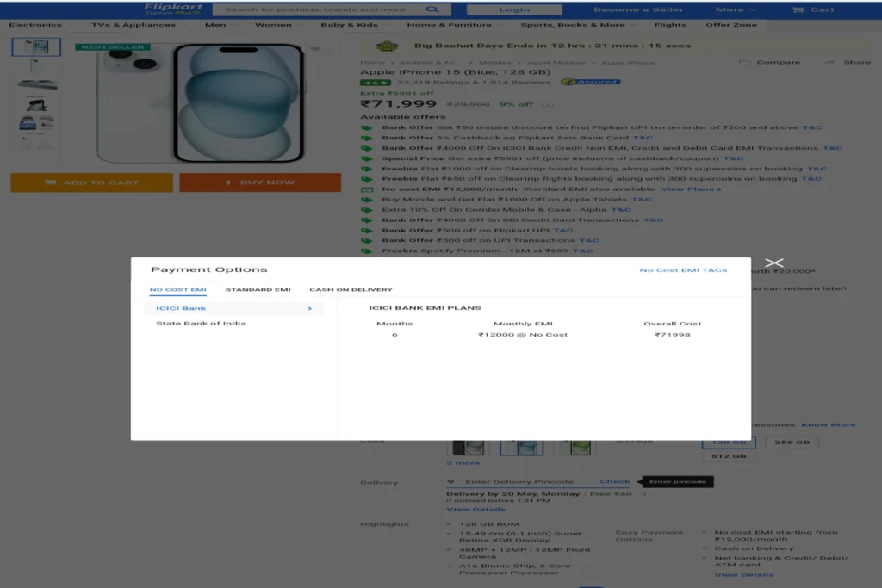The width and height of the screenshot is (882, 588).
Task: Open the Cart icon
Action: point(798,9)
